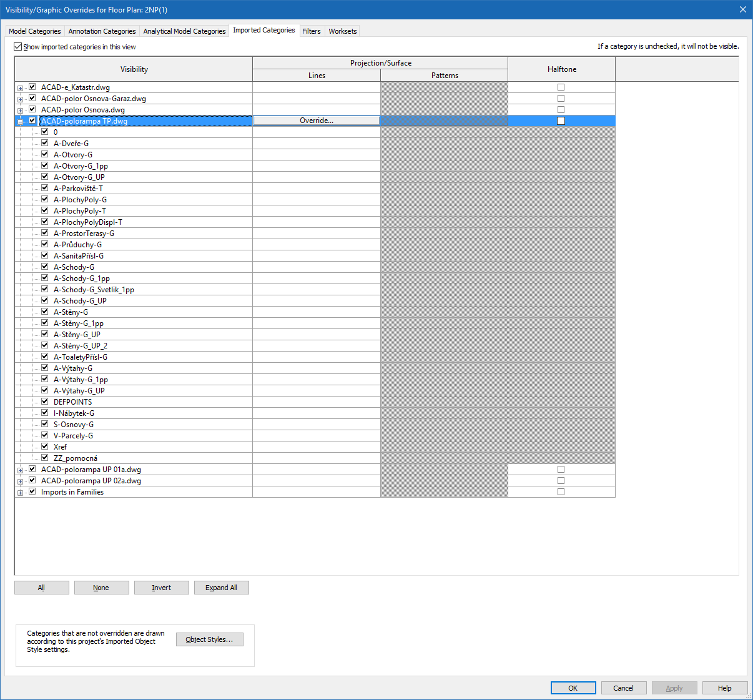This screenshot has height=700, width=753.
Task: Open the Filters tab
Action: tap(311, 31)
